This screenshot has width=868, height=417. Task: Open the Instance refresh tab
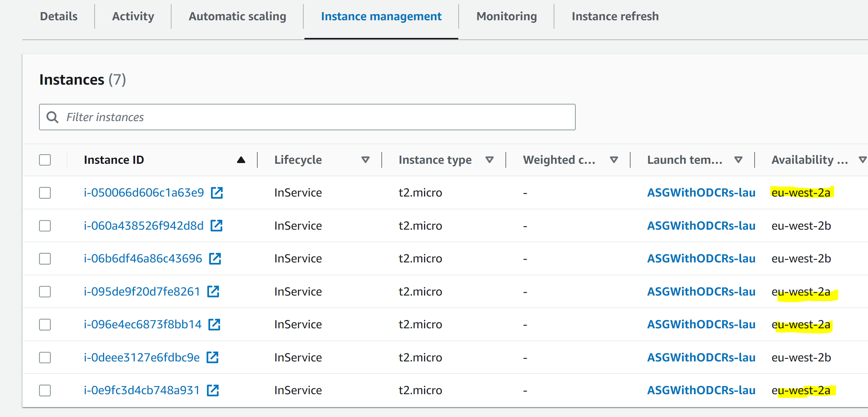615,16
